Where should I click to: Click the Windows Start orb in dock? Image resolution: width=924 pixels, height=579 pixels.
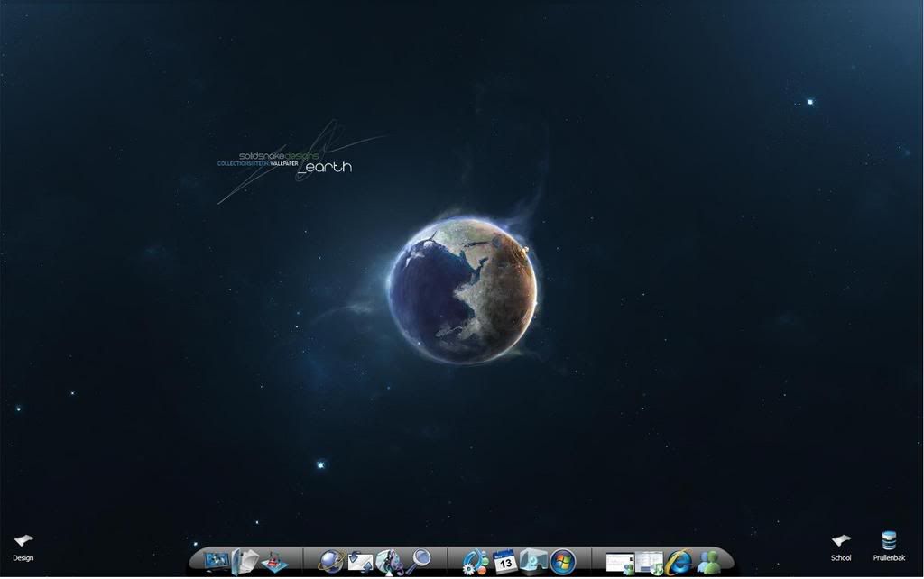pyautogui.click(x=563, y=562)
